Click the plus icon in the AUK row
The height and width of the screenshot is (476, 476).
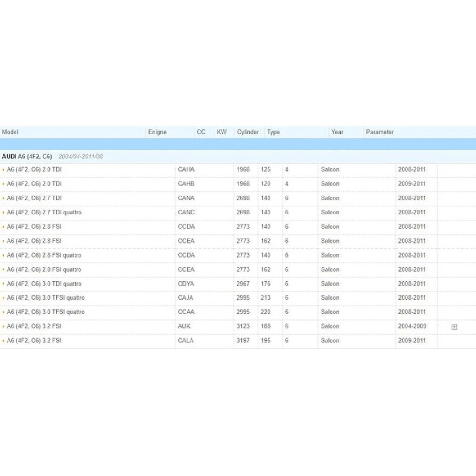[x=454, y=327]
